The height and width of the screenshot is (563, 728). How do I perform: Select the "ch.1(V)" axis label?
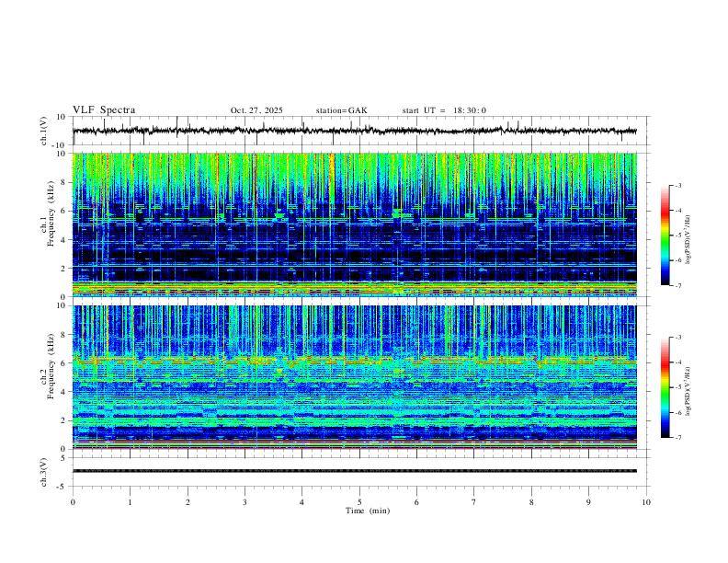click(x=44, y=131)
